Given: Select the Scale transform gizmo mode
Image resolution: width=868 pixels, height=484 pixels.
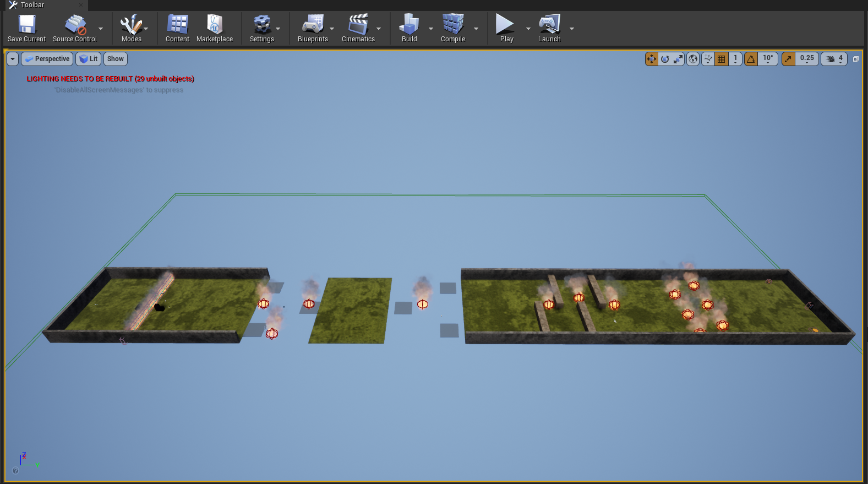Looking at the screenshot, I should tap(678, 59).
